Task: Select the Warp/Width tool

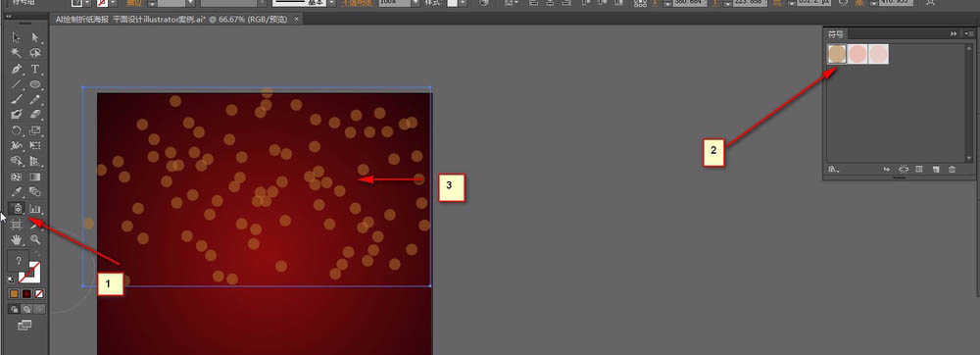Action: [x=17, y=145]
